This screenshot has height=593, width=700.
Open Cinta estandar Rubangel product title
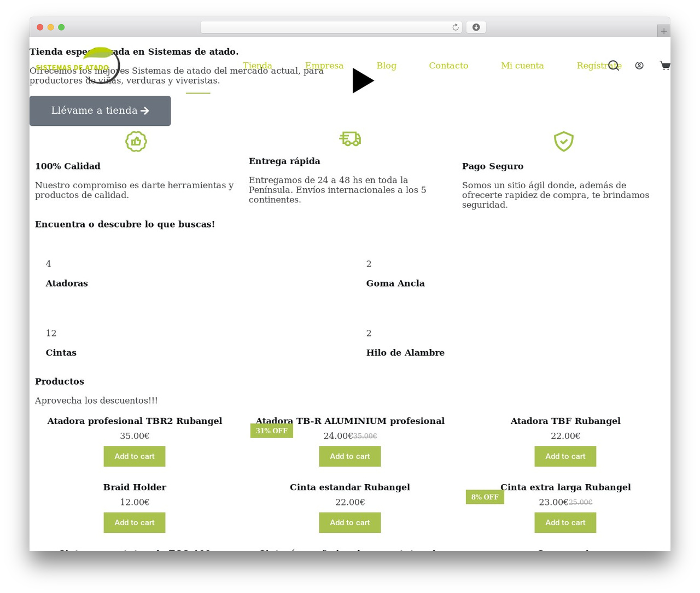(350, 487)
